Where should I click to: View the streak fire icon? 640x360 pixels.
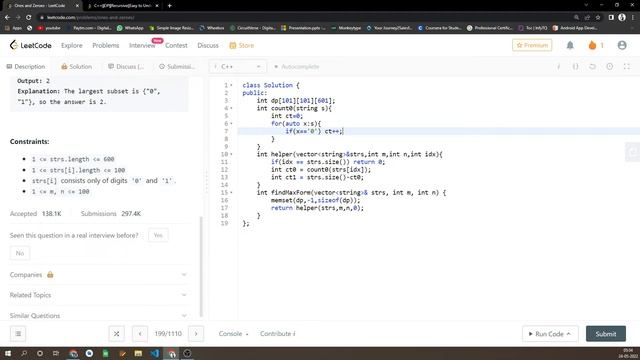pyautogui.click(x=592, y=45)
